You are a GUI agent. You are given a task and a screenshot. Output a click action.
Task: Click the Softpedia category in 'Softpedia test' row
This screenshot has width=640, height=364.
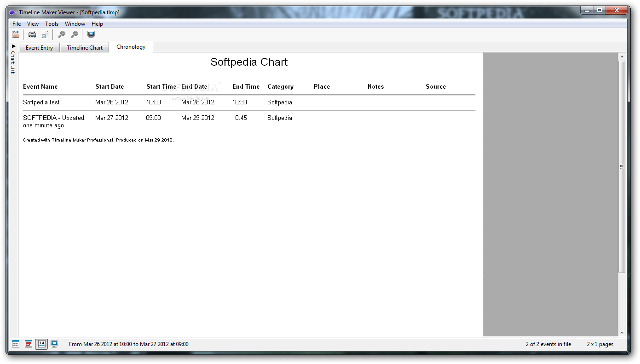click(x=280, y=102)
